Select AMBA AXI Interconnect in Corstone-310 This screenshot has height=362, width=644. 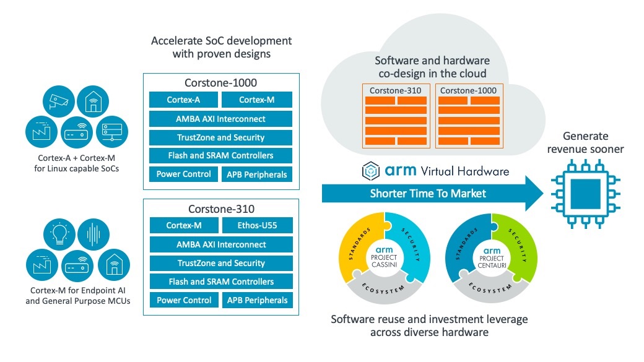point(222,244)
